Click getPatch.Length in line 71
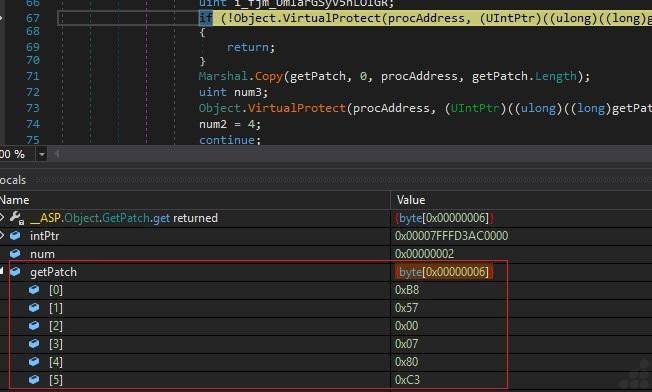Screen dimensions: 652x392 pyautogui.click(x=524, y=76)
